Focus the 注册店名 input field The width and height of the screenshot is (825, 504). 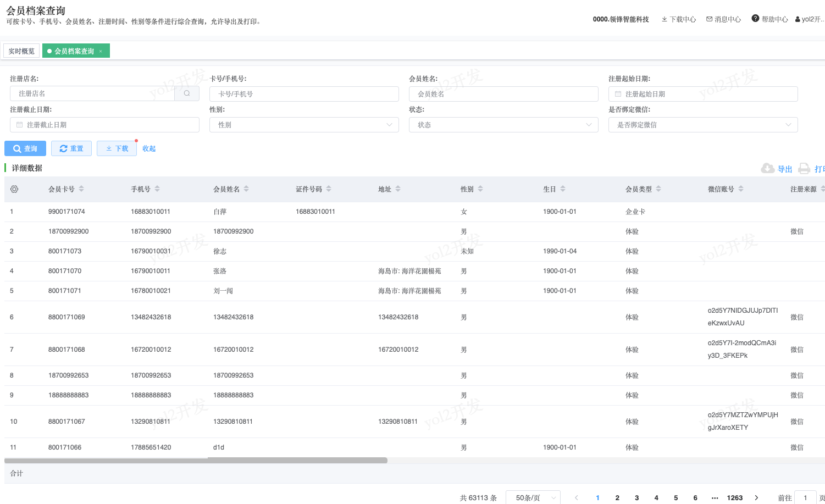point(92,93)
